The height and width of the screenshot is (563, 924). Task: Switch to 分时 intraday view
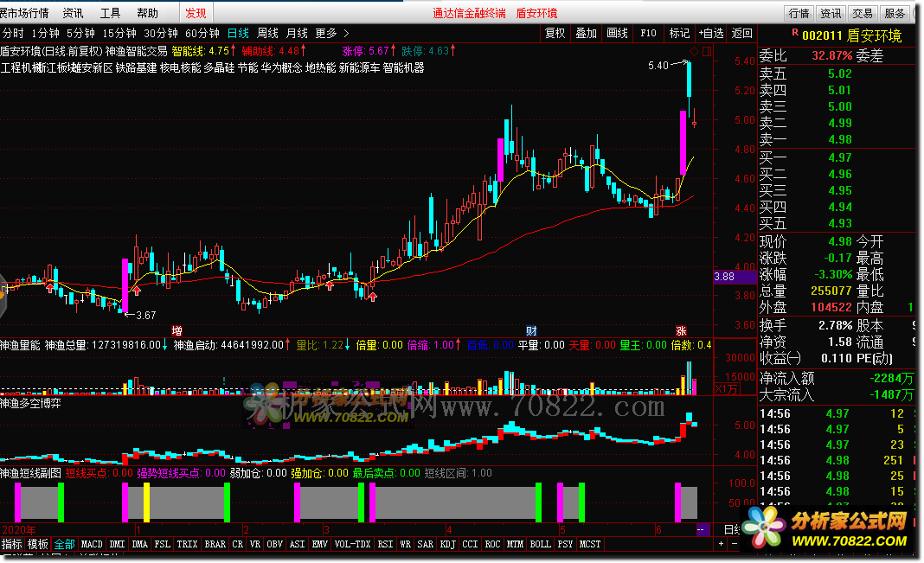point(13,34)
